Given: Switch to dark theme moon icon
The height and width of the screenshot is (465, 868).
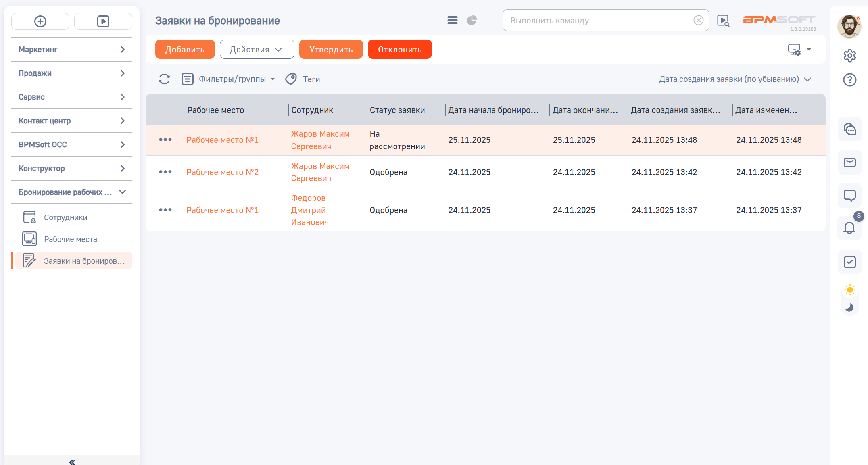Looking at the screenshot, I should [x=849, y=307].
